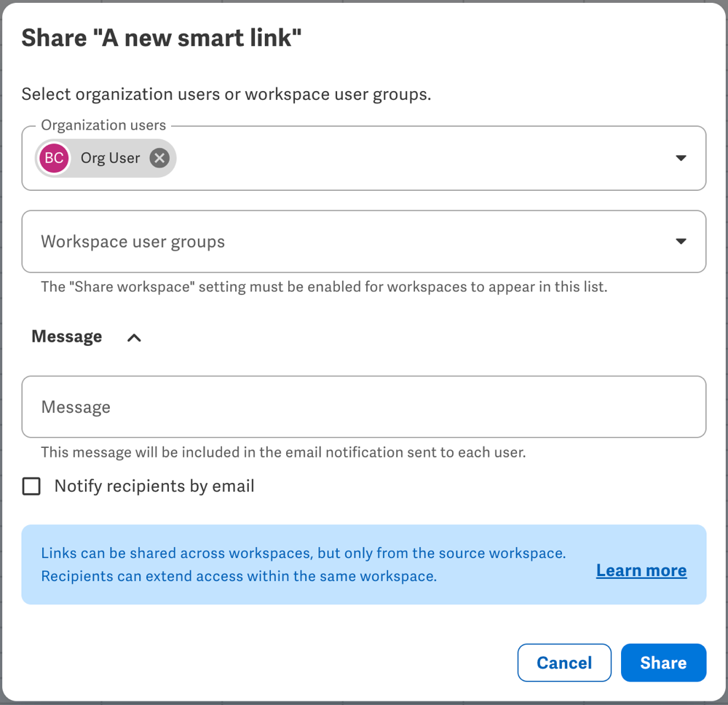Click the blue info banner text

303,564
